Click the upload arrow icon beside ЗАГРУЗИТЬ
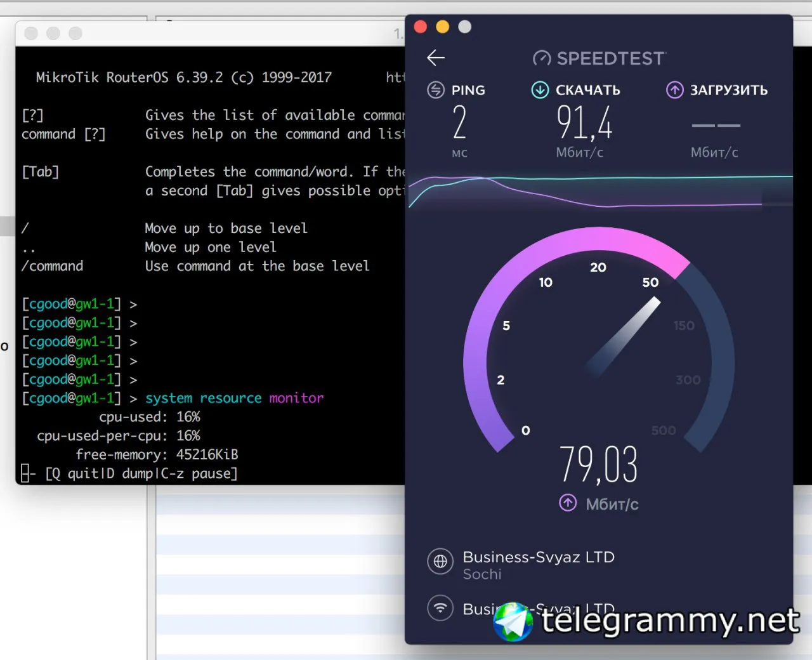This screenshot has width=812, height=660. click(x=674, y=90)
